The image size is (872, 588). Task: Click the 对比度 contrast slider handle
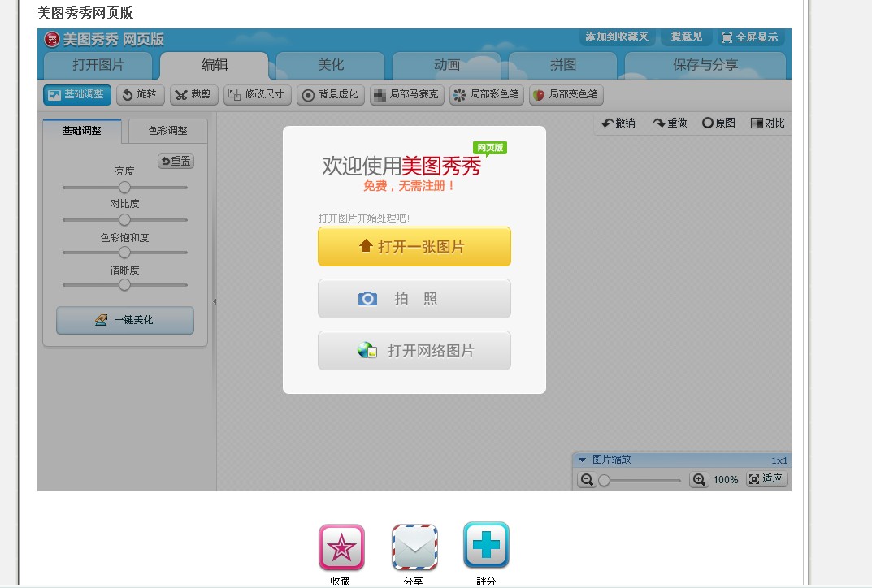(124, 220)
